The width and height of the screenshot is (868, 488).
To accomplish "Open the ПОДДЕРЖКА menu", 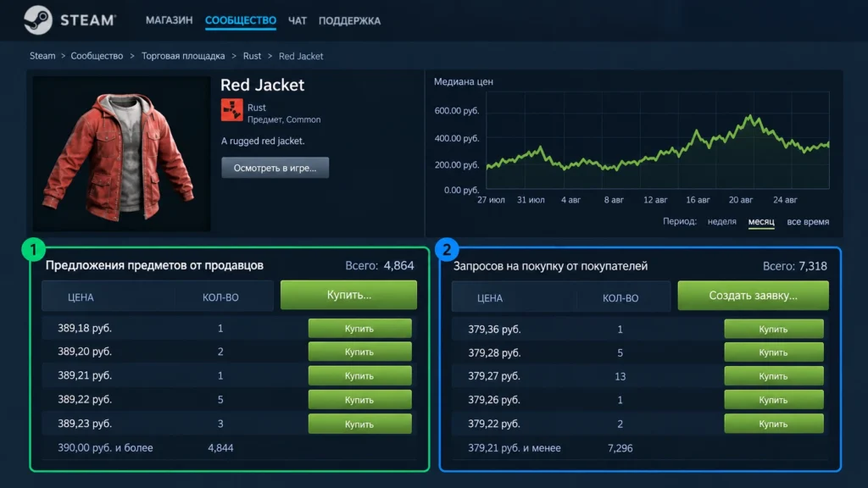I will (x=349, y=20).
